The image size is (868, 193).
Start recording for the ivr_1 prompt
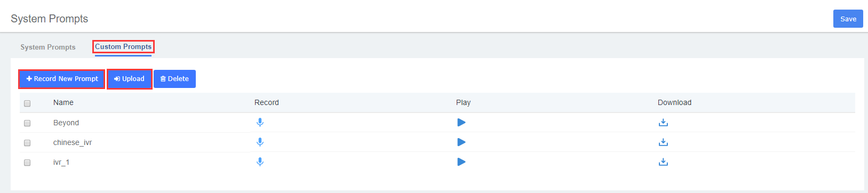coord(260,162)
